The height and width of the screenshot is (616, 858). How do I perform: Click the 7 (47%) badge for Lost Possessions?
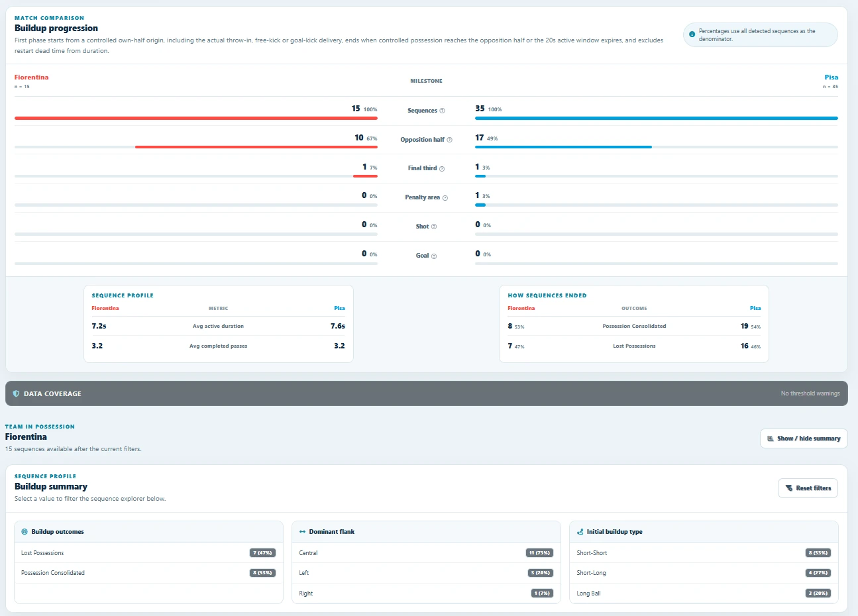point(263,553)
